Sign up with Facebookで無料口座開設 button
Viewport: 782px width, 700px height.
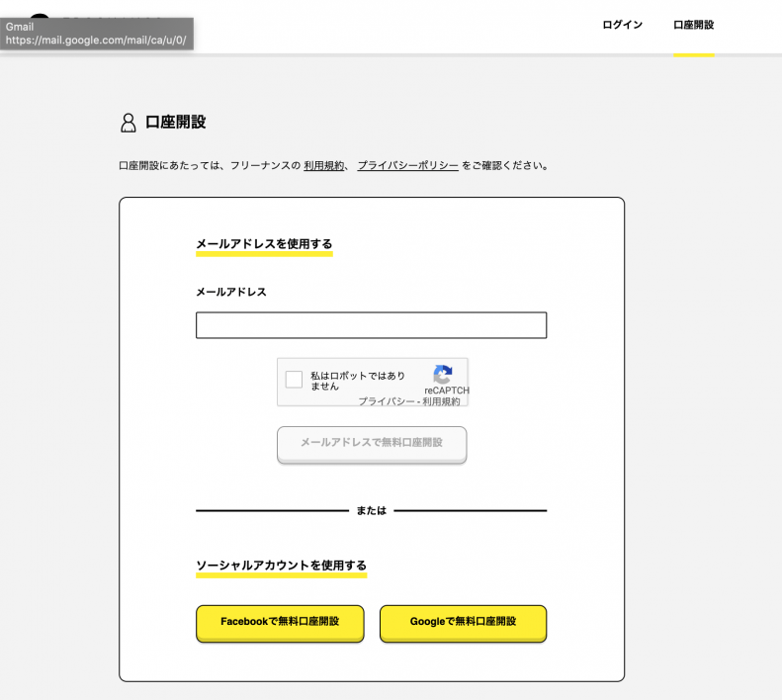(280, 622)
